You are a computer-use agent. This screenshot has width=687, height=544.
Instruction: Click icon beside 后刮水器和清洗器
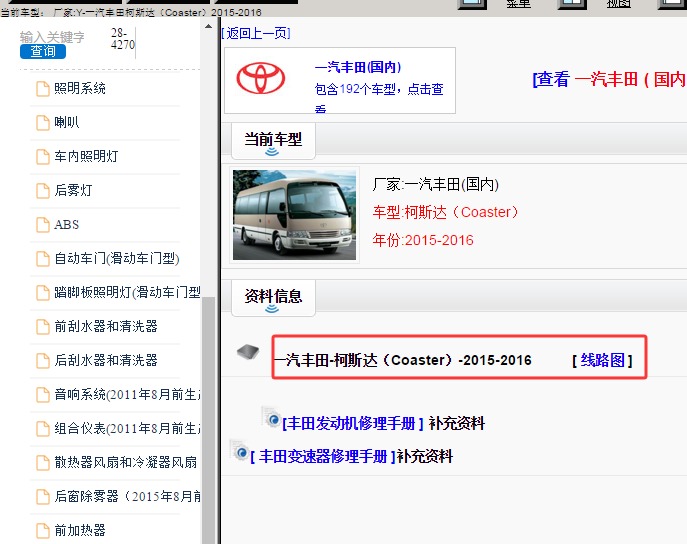(x=42, y=360)
